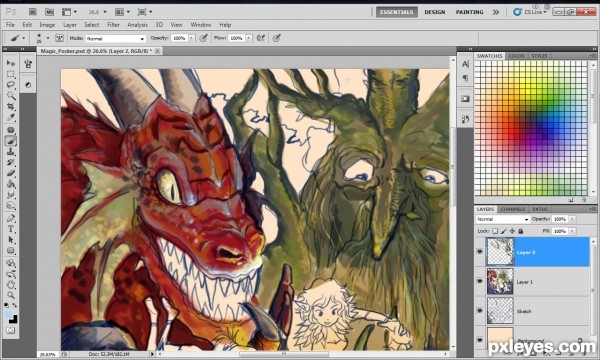Screen dimensions: 600x360
Task: Open the Character panel icon
Action: [x=465, y=64]
